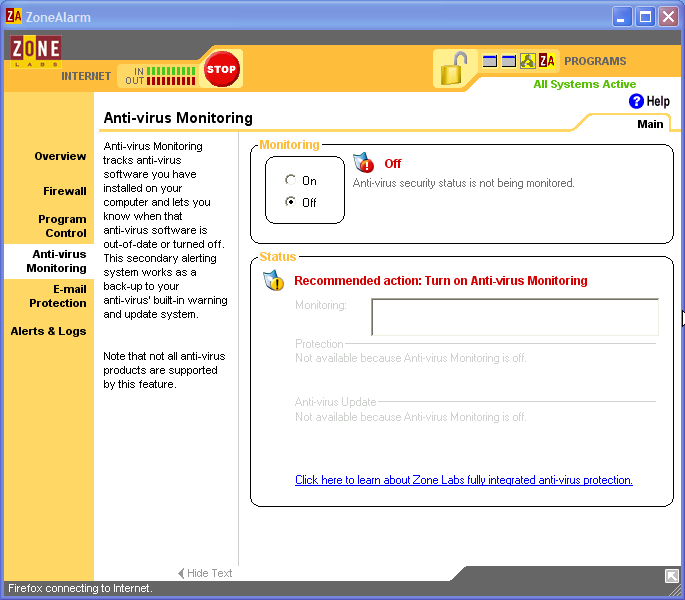Click the 'All Systems Active' status text
Image resolution: width=685 pixels, height=600 pixels.
[x=585, y=84]
